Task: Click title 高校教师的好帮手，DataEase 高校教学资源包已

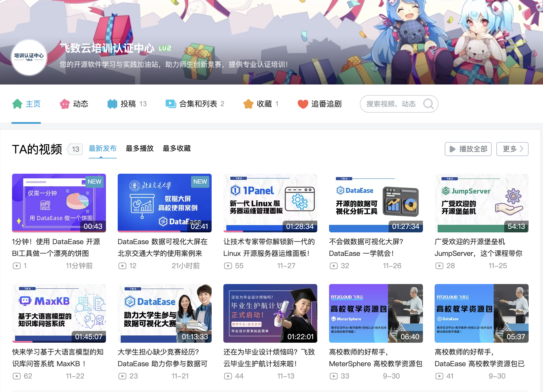Action: click(x=480, y=358)
